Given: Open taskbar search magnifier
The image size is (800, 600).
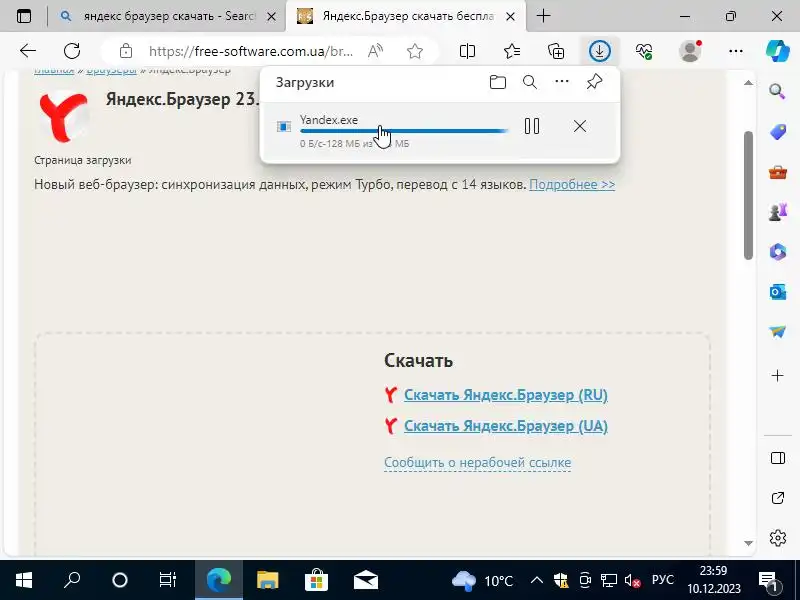Looking at the screenshot, I should coord(72,580).
